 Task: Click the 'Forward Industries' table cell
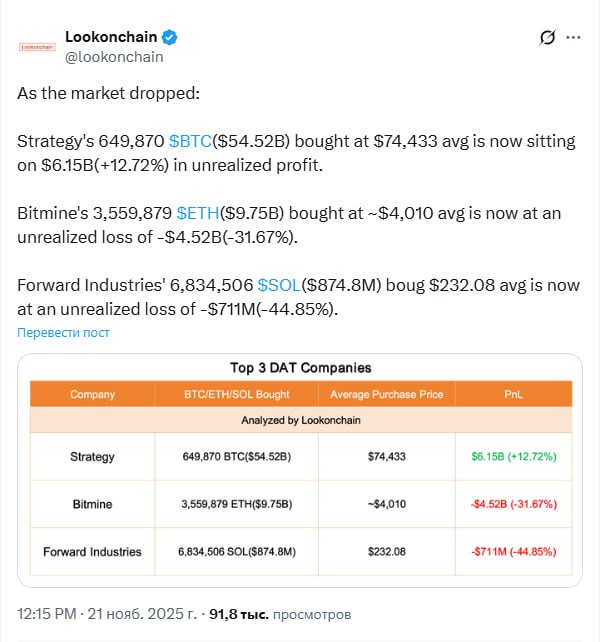92,552
